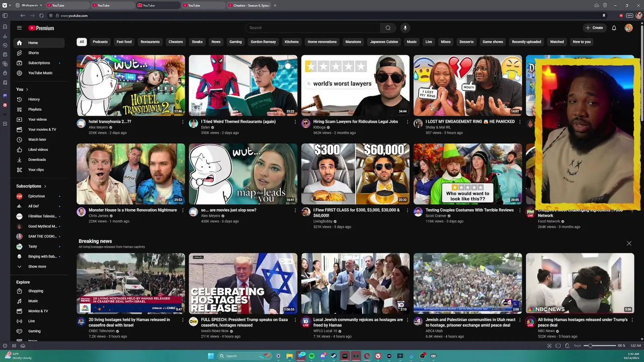
Task: Open Live under Explore
Action: point(39,321)
